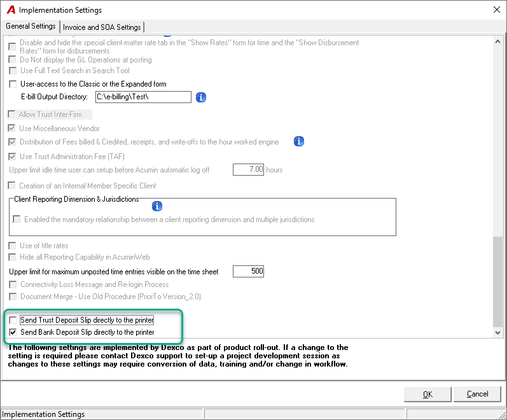Click the 'Client Reporting Dimension & Jurisdictions' group label
Viewport: 507px width, 420px height.
(76, 199)
